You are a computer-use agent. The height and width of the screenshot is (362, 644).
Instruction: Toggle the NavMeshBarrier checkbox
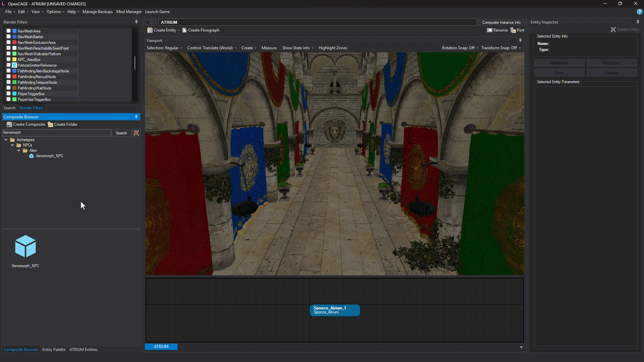pyautogui.click(x=8, y=37)
